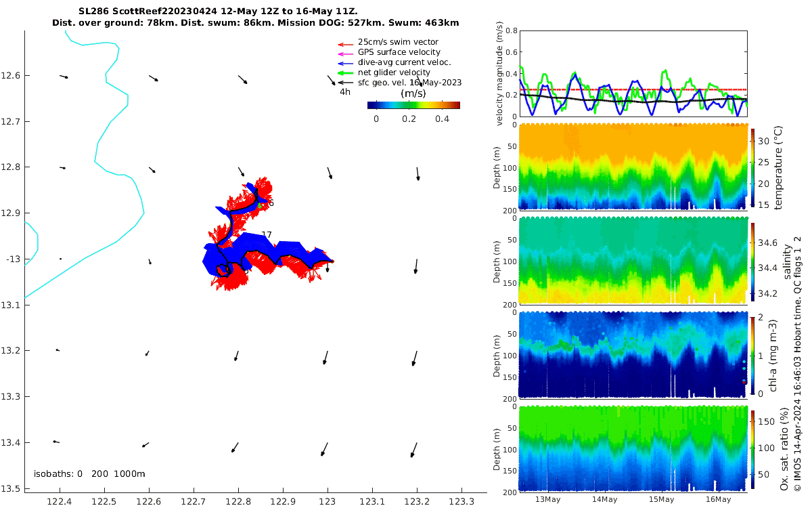812x508 pixels.
Task: Select the temperature colorbar
Action: 753,167
